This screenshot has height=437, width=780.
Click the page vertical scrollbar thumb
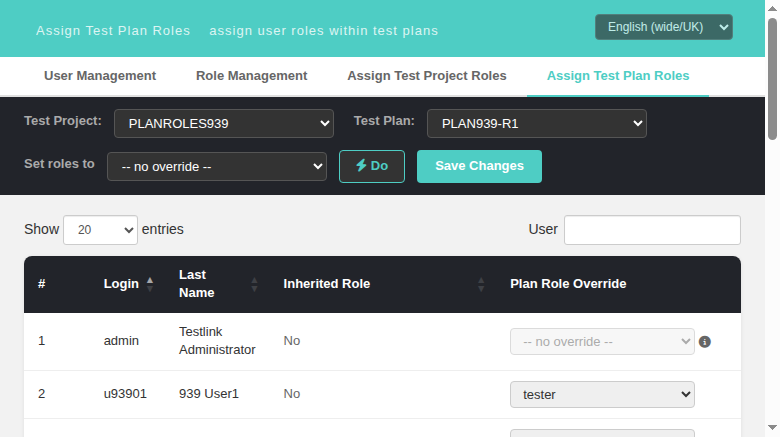772,79
